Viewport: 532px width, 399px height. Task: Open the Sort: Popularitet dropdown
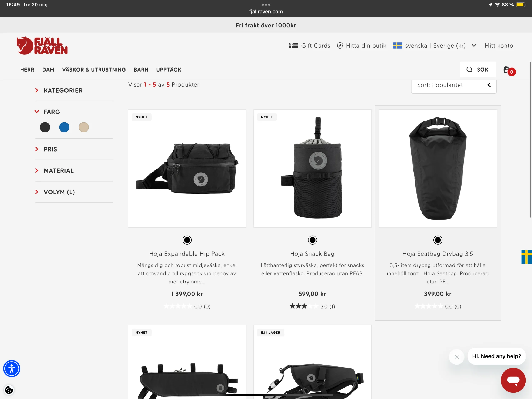tap(454, 85)
